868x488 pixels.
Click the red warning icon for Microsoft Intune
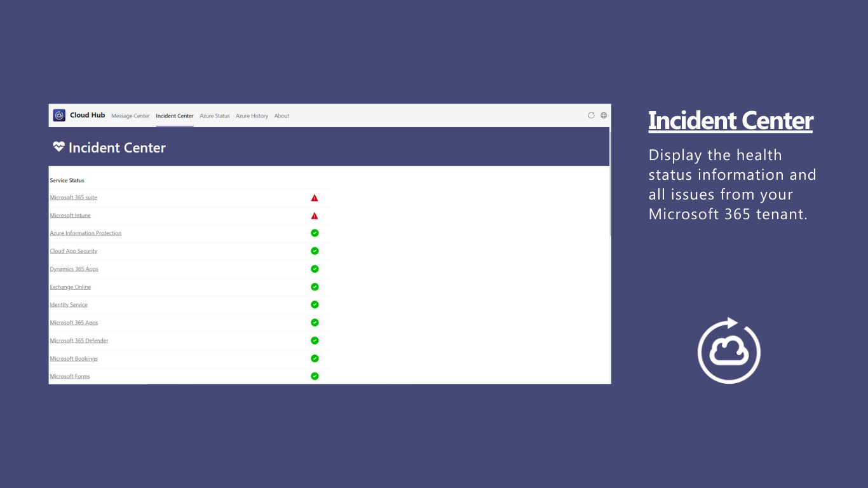pos(315,215)
